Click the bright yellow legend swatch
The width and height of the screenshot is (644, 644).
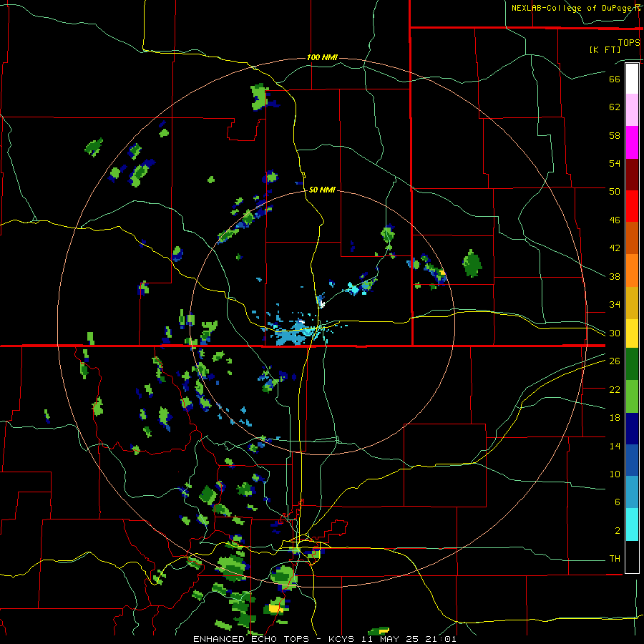pyautogui.click(x=632, y=333)
